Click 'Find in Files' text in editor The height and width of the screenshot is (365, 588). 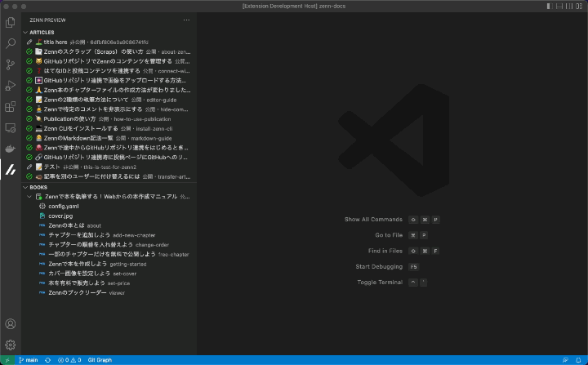(385, 251)
